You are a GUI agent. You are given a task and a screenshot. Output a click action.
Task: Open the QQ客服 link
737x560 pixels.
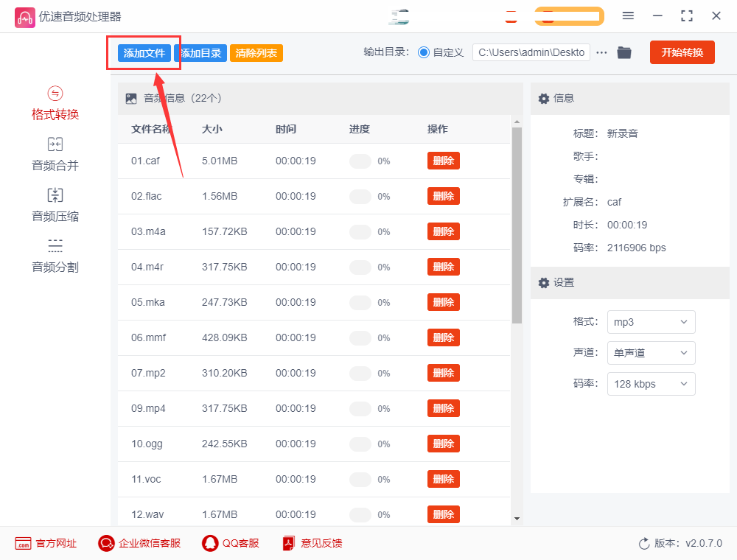(241, 544)
